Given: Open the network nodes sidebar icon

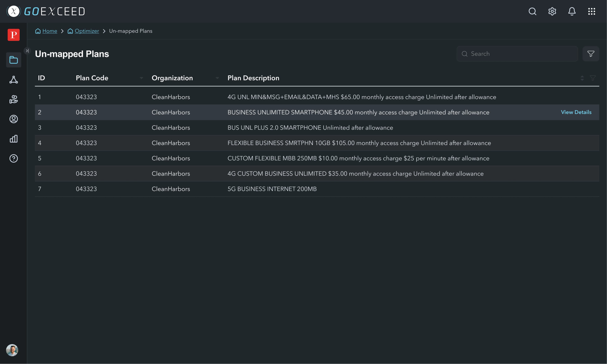Looking at the screenshot, I should [13, 80].
